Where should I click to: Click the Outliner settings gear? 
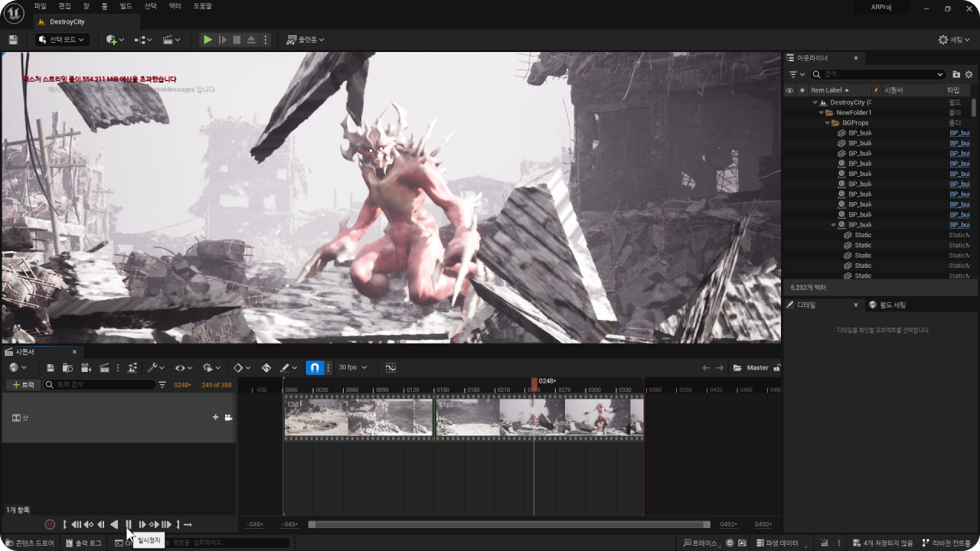[969, 74]
